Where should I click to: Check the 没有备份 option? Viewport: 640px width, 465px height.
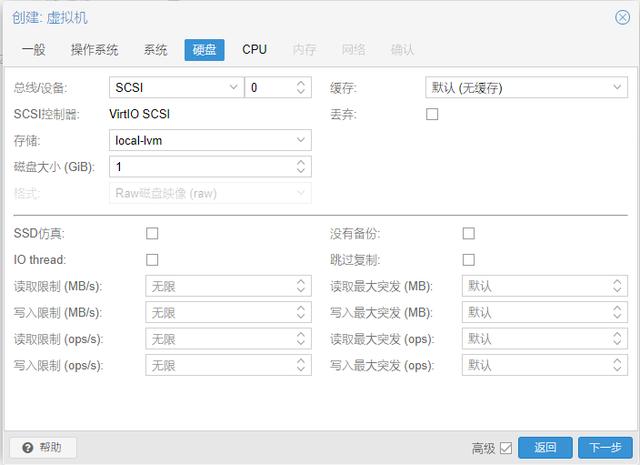469,234
